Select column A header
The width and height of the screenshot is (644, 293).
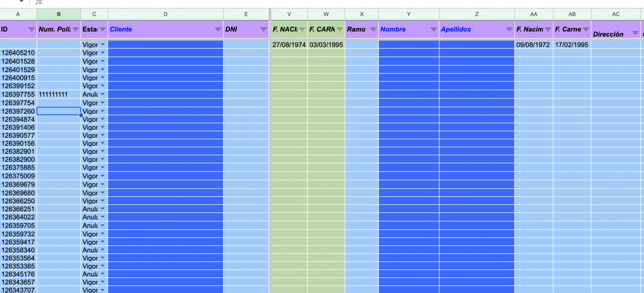(x=18, y=14)
